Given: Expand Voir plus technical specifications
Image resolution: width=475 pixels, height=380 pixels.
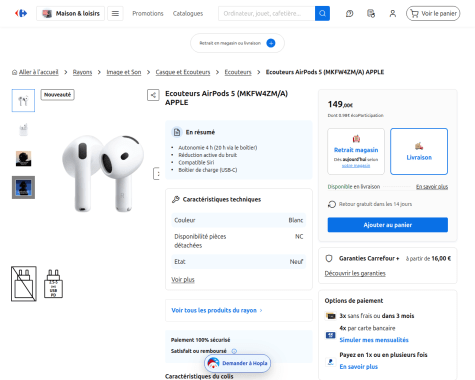Looking at the screenshot, I should coord(183,280).
